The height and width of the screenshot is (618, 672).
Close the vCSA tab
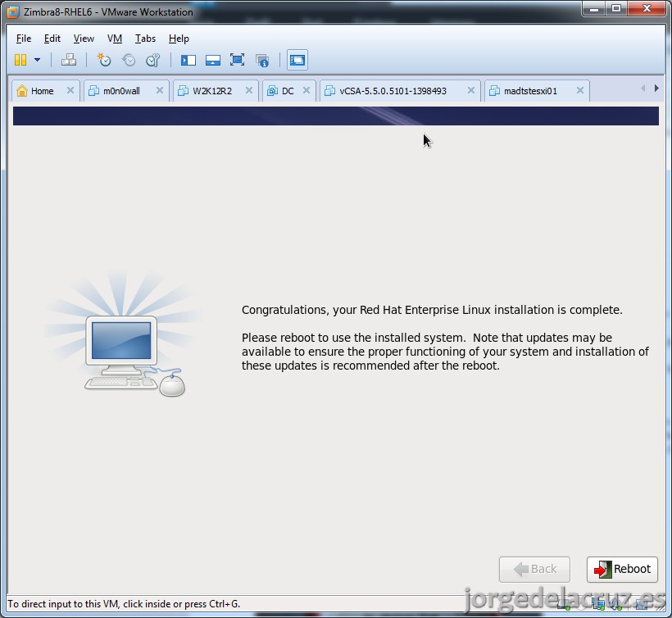[x=470, y=90]
